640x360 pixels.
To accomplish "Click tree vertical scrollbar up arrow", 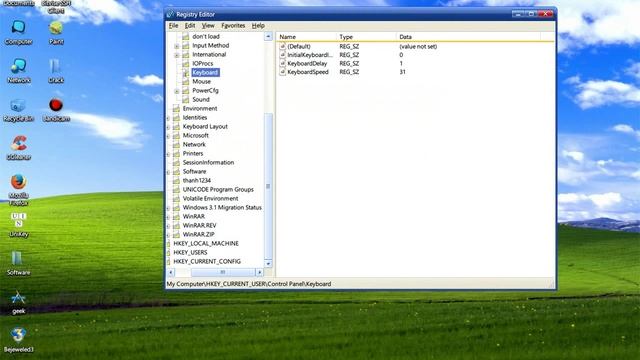I will (x=268, y=36).
